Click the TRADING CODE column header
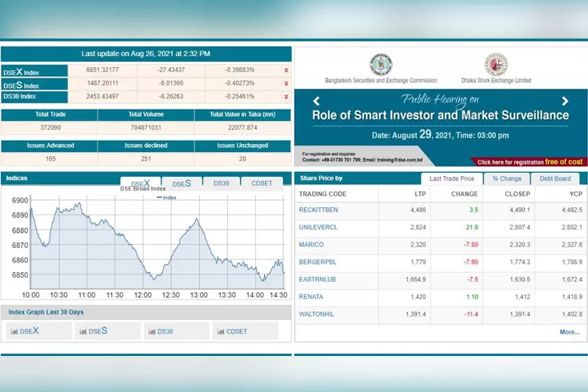The height and width of the screenshot is (392, 588). click(322, 194)
